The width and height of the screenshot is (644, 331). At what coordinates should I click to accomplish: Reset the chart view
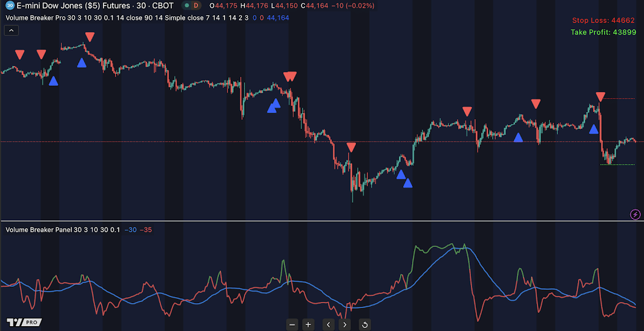click(364, 324)
